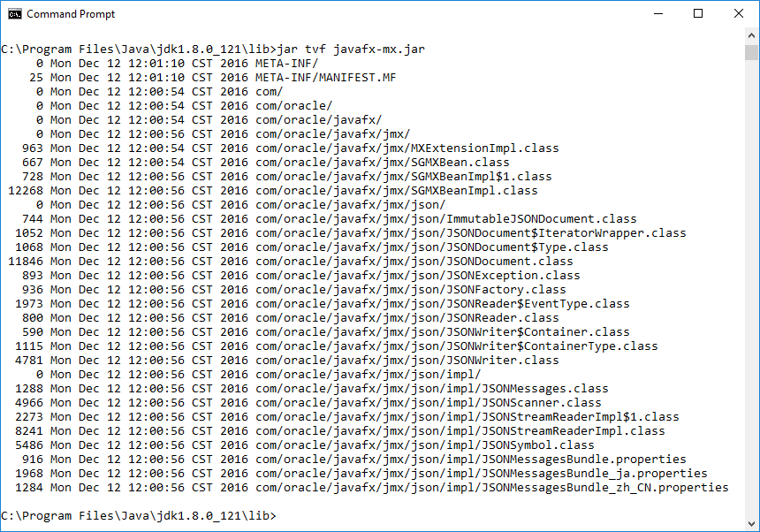Click the JSONSymbol.class entry

coord(424,445)
